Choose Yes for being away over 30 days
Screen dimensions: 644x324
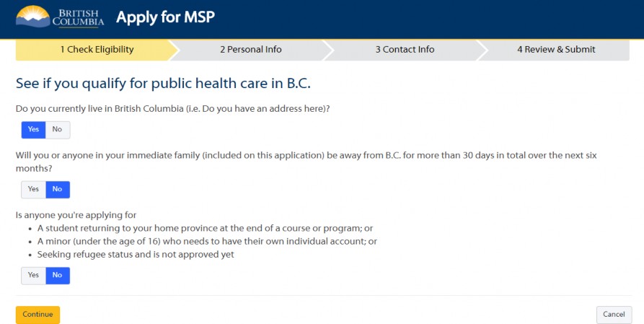[33, 190]
